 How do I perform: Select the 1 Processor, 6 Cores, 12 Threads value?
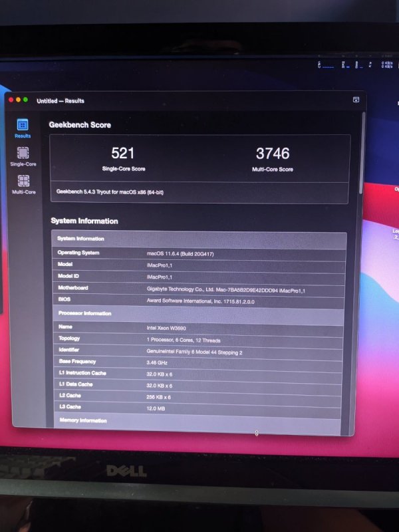click(184, 340)
